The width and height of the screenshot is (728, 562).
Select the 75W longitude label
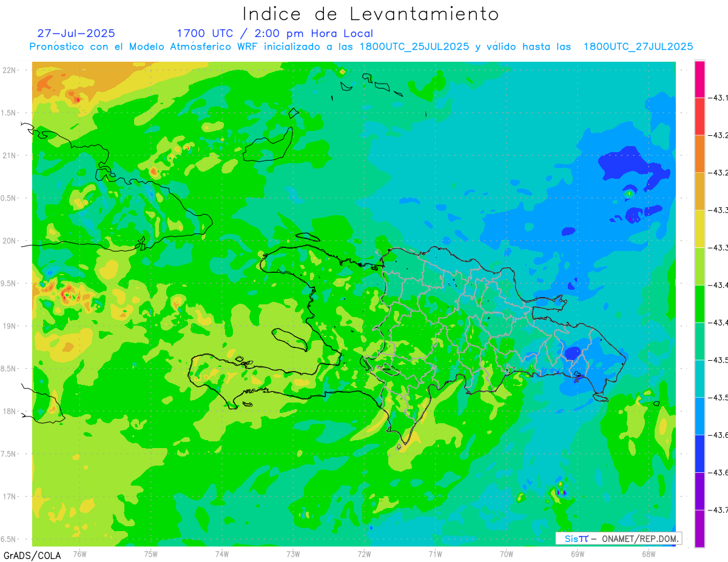coord(151,554)
